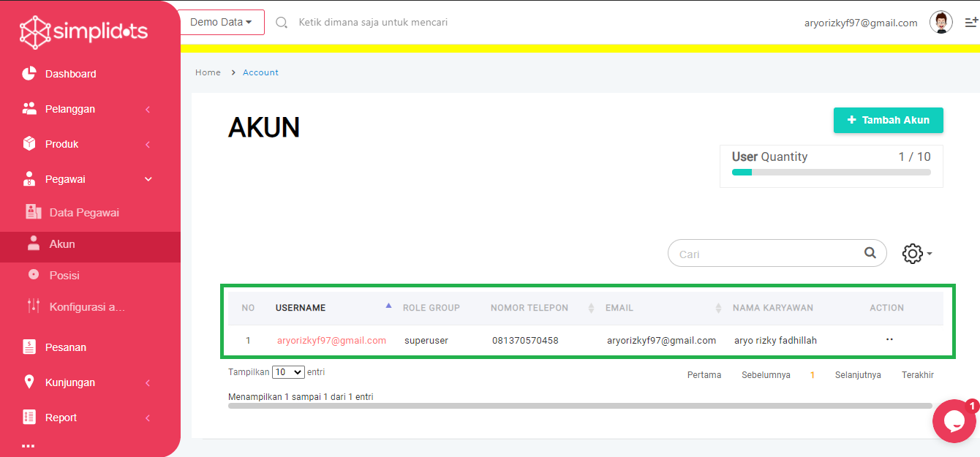This screenshot has height=457, width=980.
Task: Click the horizontal table scrollbar
Action: (579, 406)
